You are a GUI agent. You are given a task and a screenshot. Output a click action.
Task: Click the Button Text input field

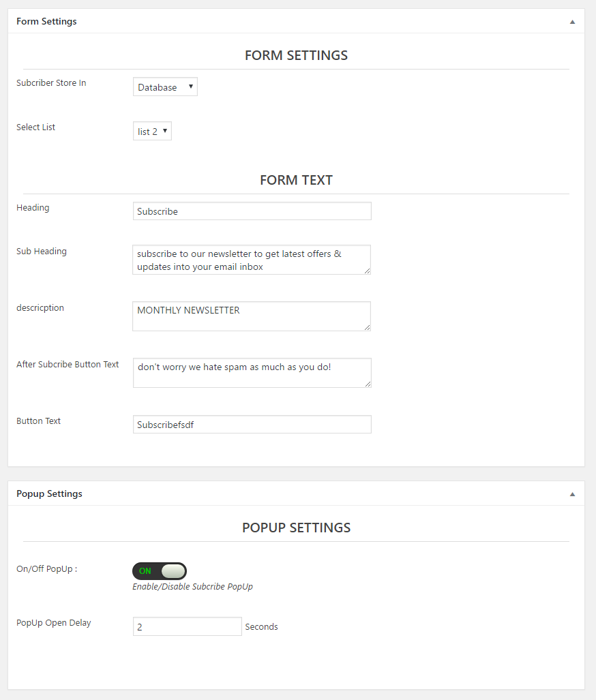(x=252, y=425)
